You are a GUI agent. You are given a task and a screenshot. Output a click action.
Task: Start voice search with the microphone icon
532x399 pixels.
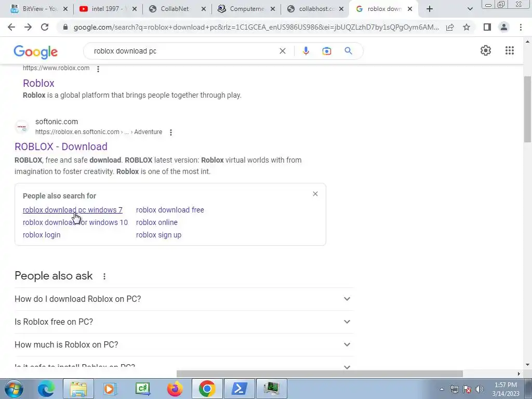[305, 51]
